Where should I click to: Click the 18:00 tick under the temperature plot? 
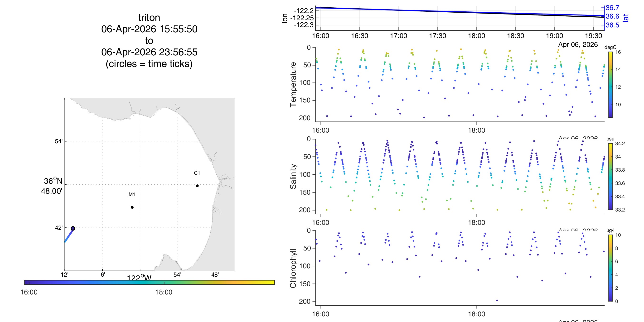click(x=476, y=130)
